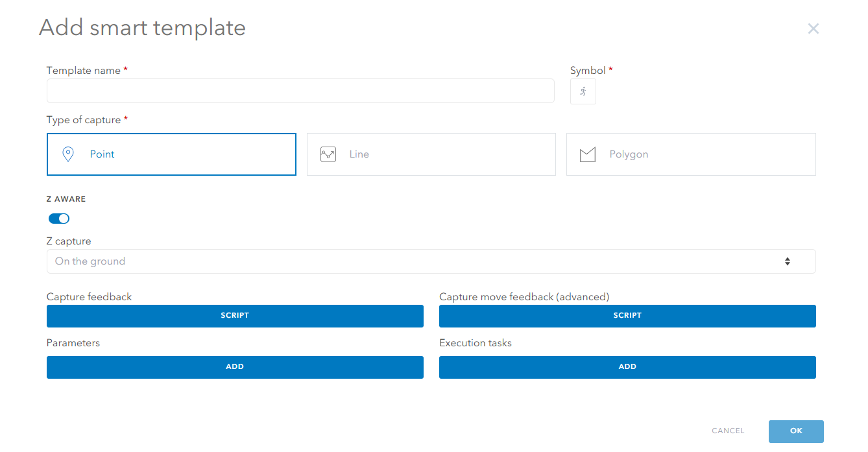Click the dialog close X icon

pos(813,29)
